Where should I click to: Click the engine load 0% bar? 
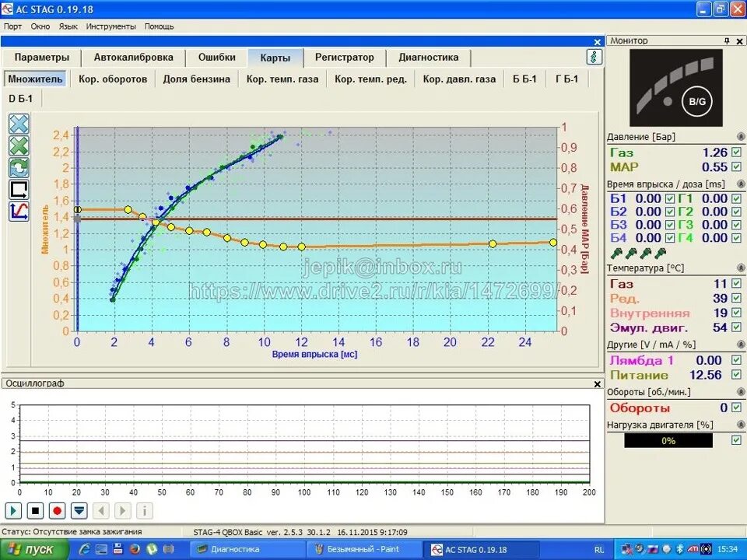[668, 440]
